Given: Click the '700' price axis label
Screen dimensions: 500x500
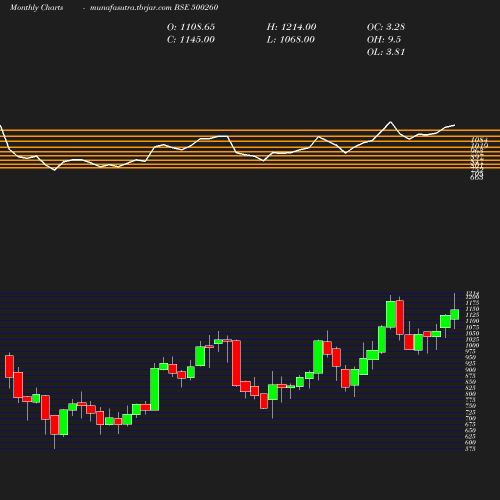Looking at the screenshot, I should (x=470, y=418).
